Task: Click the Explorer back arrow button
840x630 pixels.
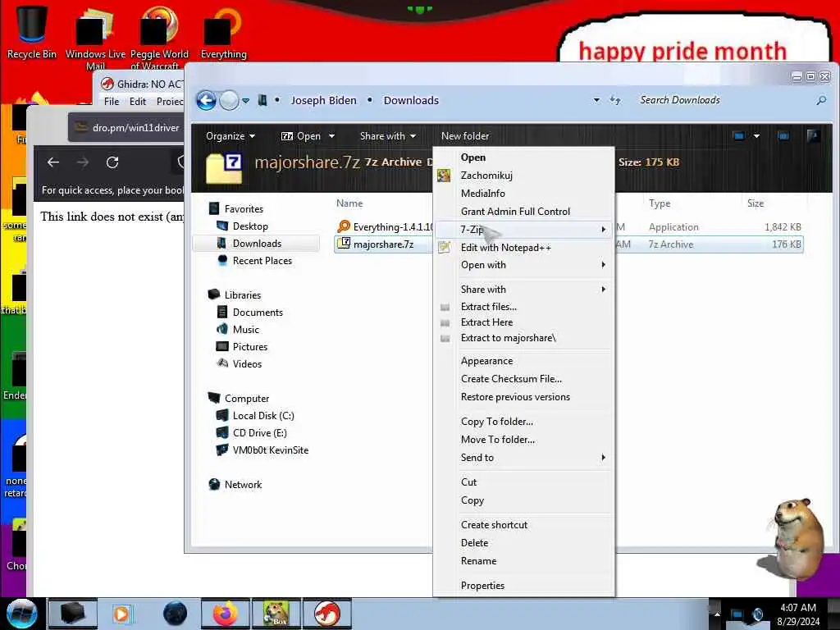Action: [x=206, y=100]
